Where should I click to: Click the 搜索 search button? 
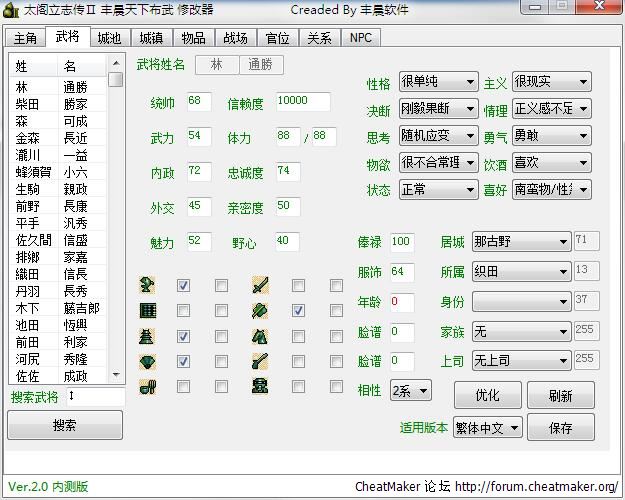click(x=64, y=425)
